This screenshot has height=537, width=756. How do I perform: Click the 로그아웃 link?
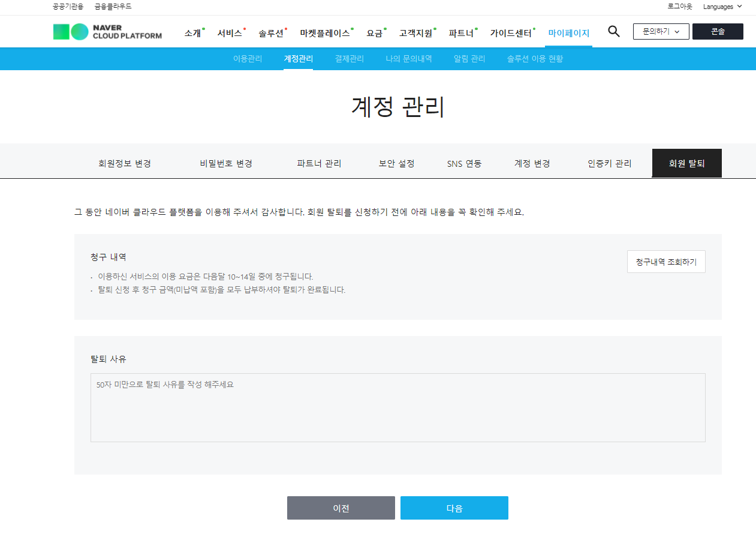[x=680, y=7]
